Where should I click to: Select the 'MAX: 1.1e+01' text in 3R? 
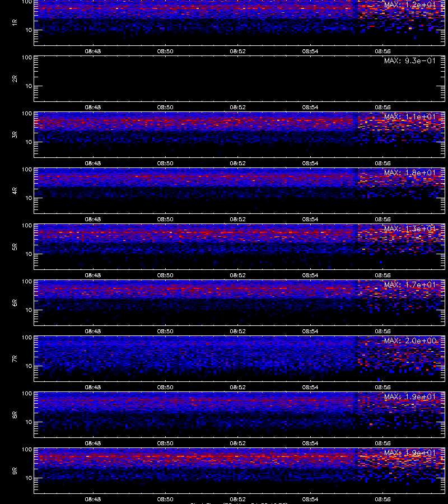click(x=410, y=116)
